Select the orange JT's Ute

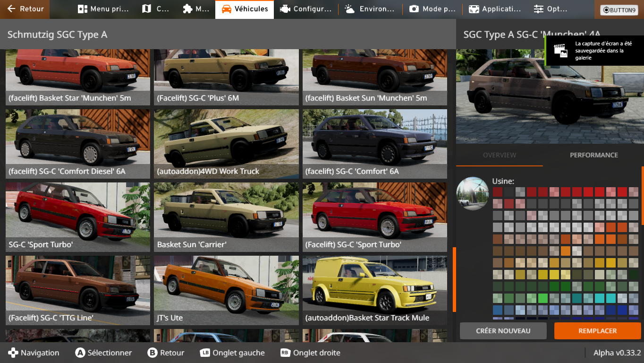(x=226, y=290)
